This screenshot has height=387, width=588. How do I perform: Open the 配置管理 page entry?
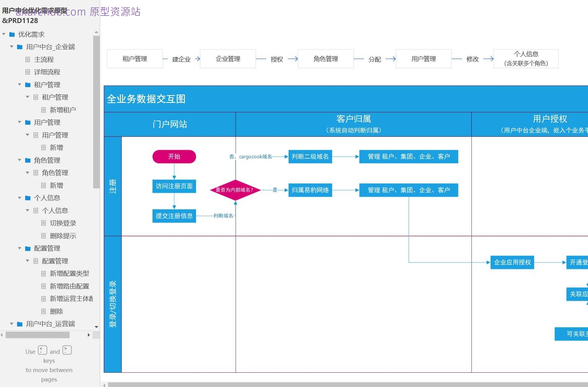tap(55, 261)
